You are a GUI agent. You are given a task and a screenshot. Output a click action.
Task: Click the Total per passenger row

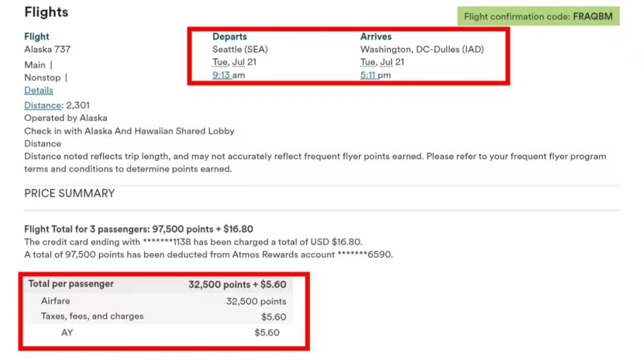[157, 284]
